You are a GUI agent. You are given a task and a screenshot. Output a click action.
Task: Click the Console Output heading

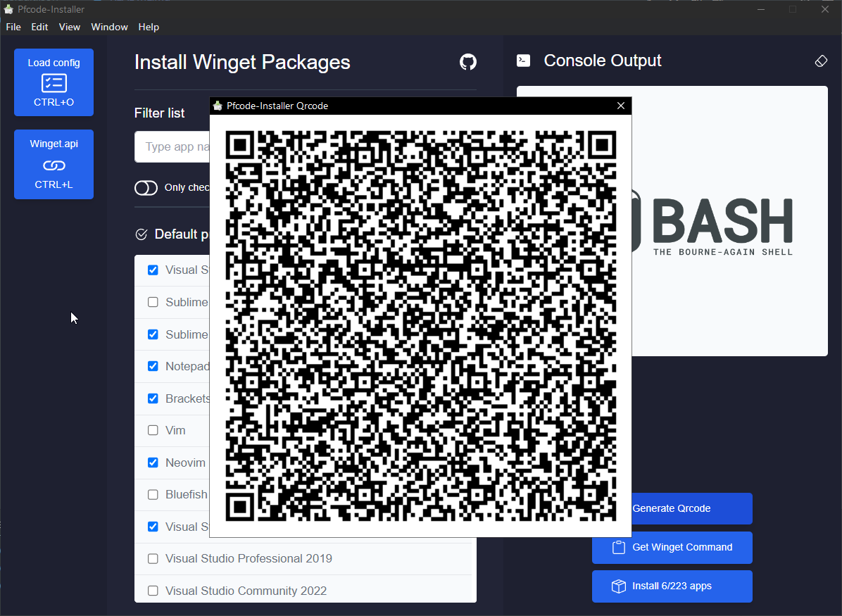click(x=603, y=61)
